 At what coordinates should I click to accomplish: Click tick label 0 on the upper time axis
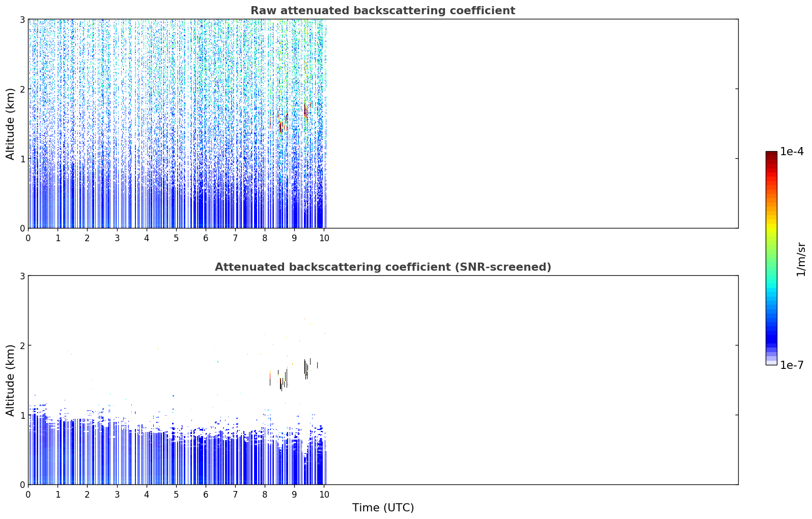coord(28,238)
